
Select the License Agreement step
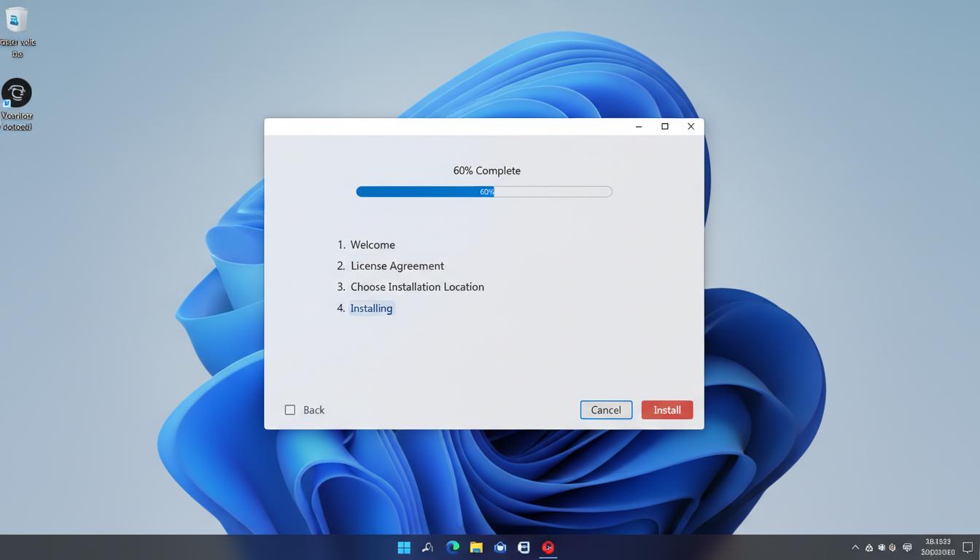point(397,266)
